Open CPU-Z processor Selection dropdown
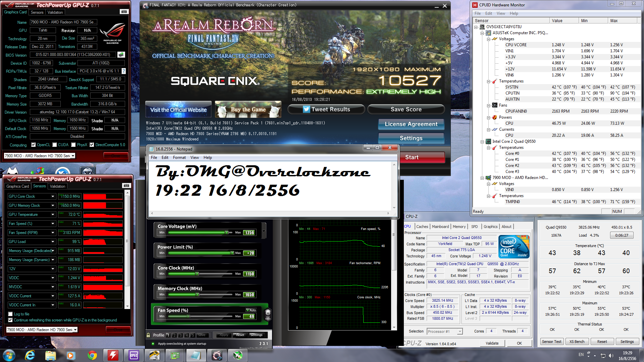Viewport: 644px width, 362px height. click(460, 331)
